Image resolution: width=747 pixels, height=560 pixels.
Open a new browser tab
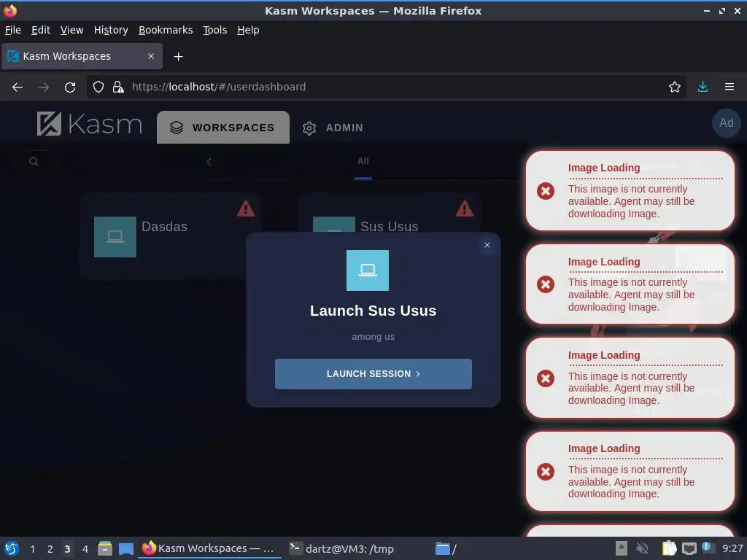(178, 57)
